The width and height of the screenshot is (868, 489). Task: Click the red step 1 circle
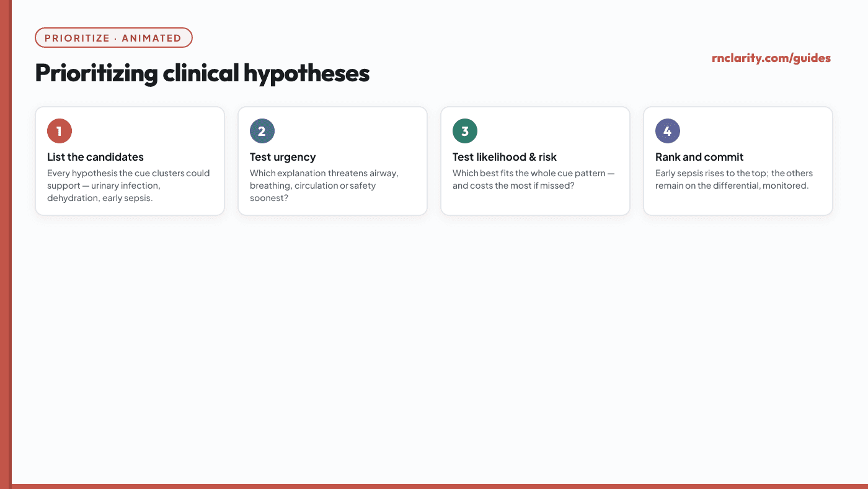coord(60,131)
